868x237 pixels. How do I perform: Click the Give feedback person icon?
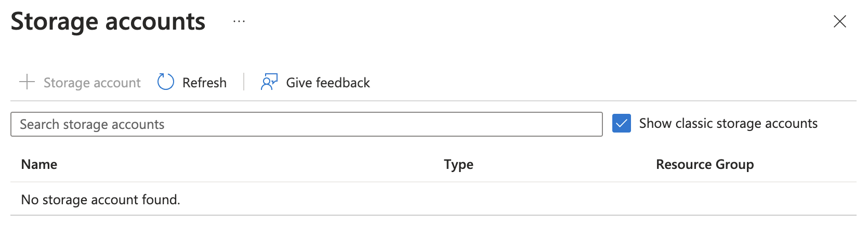(x=269, y=82)
